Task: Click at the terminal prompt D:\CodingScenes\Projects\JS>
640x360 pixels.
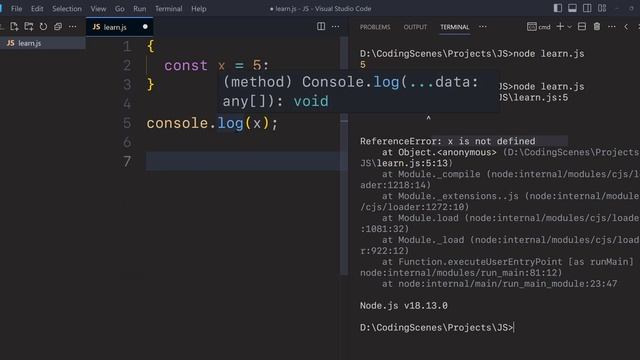Action: point(436,327)
